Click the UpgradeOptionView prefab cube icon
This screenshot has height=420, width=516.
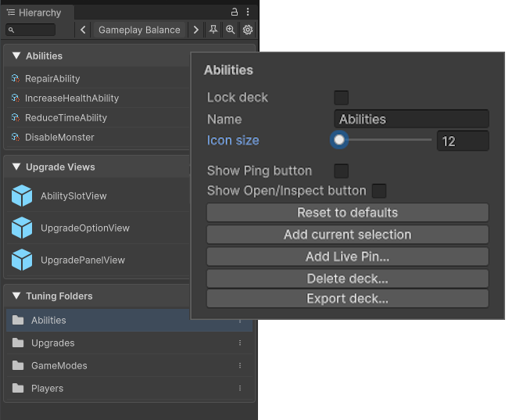click(x=22, y=228)
